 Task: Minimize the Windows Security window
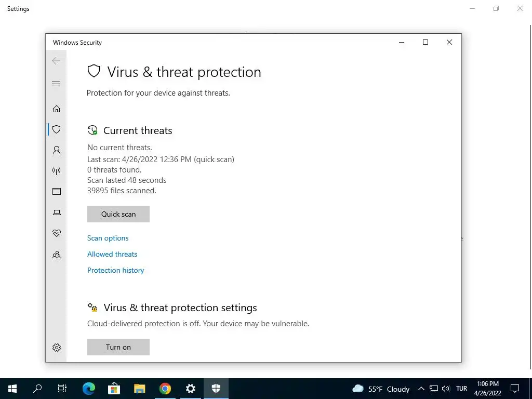(x=402, y=42)
